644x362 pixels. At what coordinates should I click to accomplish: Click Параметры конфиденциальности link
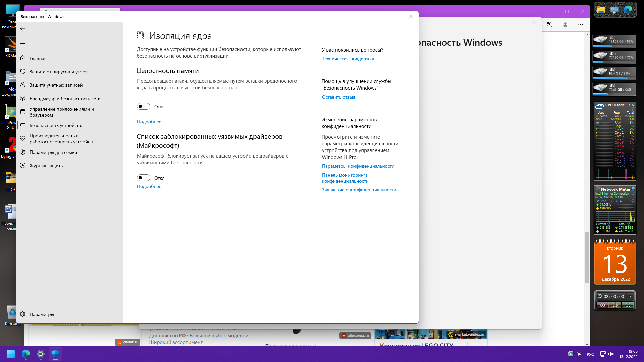pos(358,166)
